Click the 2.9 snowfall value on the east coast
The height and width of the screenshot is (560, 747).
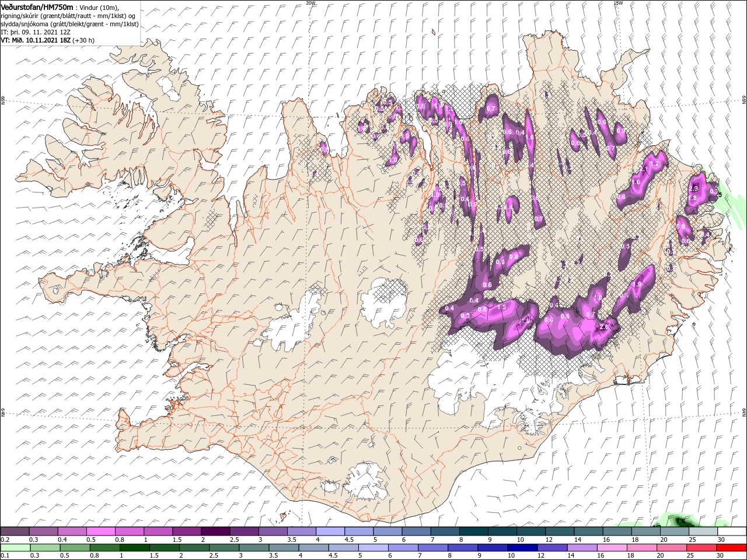pos(693,189)
